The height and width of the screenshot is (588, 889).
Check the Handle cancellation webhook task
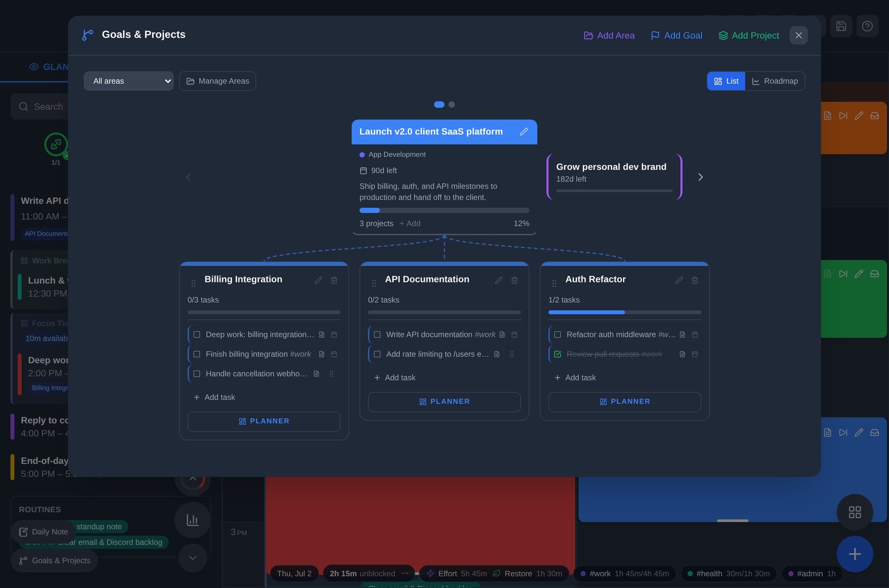tap(197, 374)
